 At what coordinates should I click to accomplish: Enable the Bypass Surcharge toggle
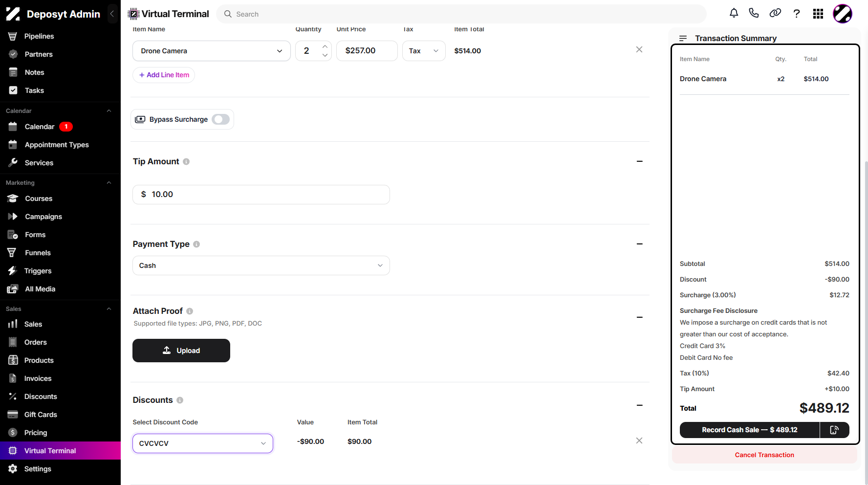[221, 119]
